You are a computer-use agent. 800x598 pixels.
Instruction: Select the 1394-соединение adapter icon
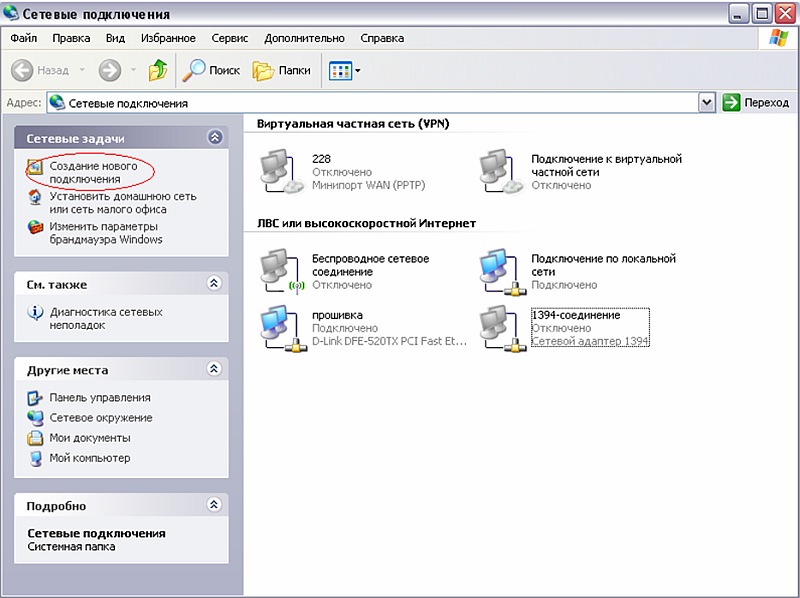click(499, 328)
